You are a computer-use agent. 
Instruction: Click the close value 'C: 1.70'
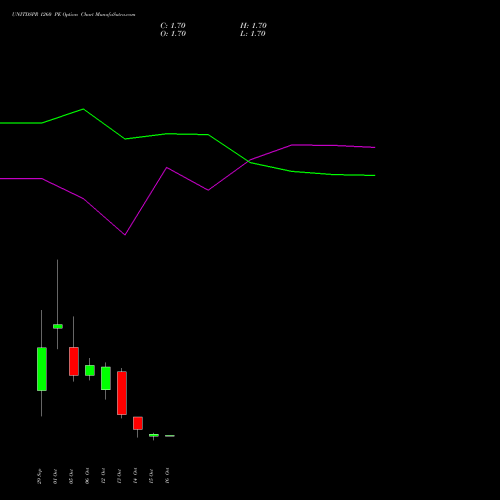coord(173,26)
